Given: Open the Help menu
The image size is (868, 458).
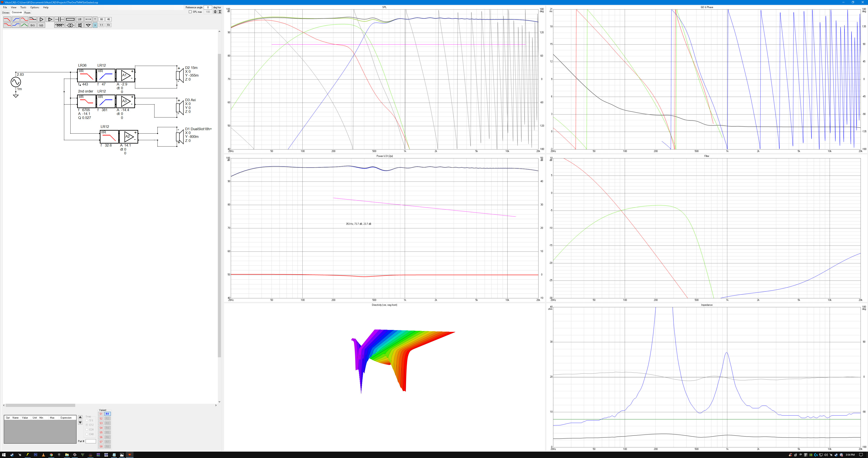Looking at the screenshot, I should pos(46,7).
